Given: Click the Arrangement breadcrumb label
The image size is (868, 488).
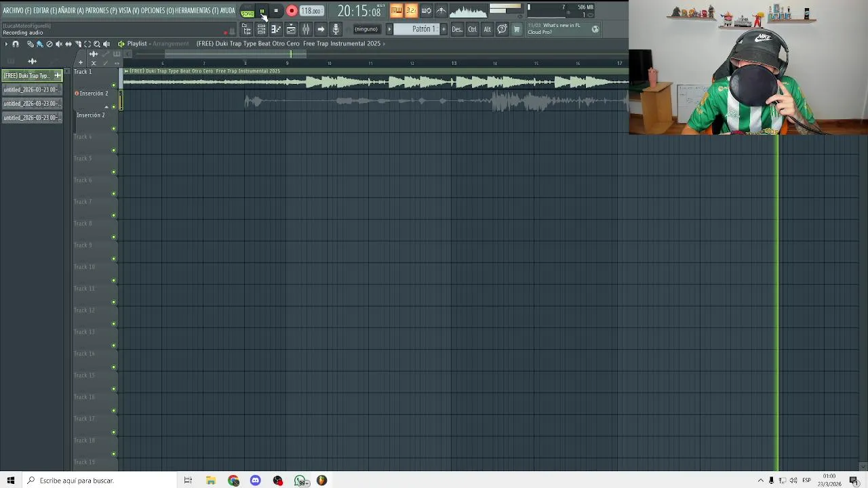Looking at the screenshot, I should pos(171,44).
